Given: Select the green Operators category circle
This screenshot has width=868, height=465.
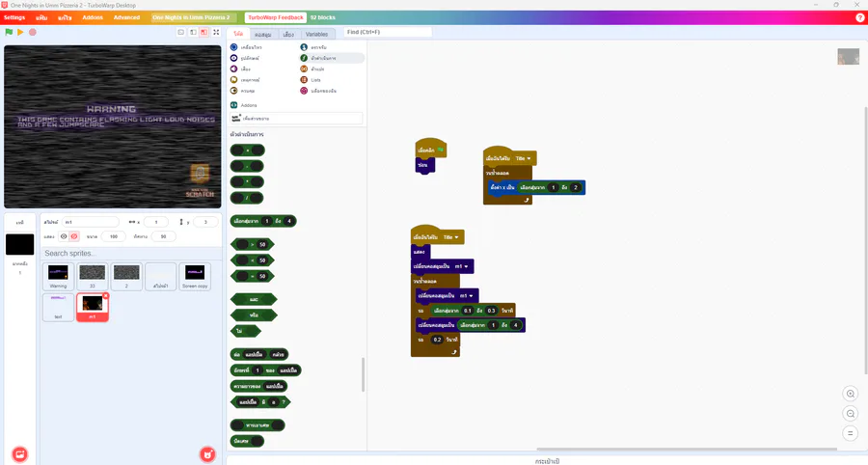Looking at the screenshot, I should pyautogui.click(x=304, y=58).
